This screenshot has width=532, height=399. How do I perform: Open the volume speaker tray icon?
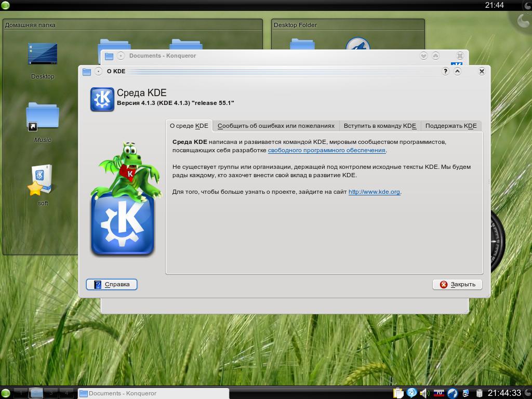425,393
